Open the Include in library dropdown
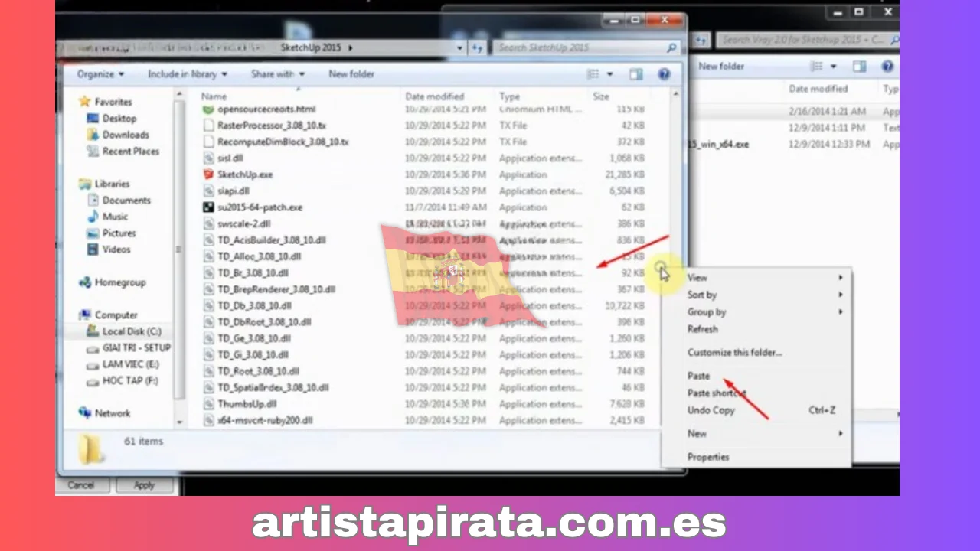The image size is (980, 551). (188, 74)
